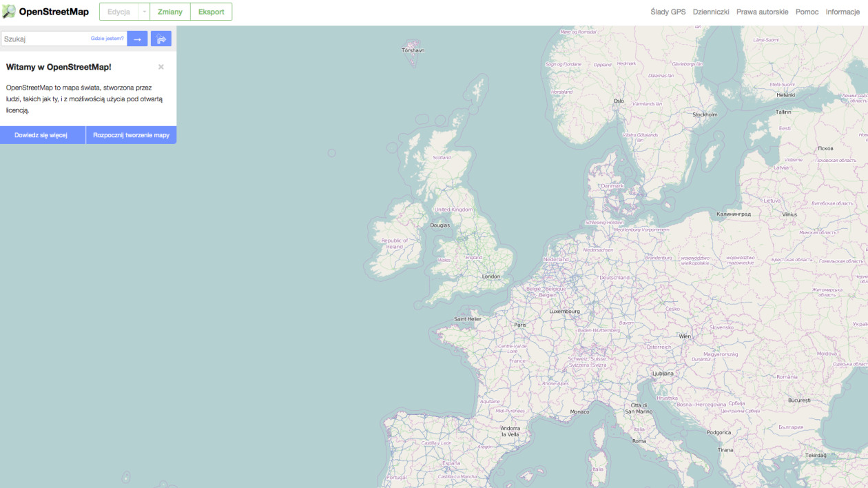This screenshot has height=488, width=868.
Task: Open Ślady GPS in the top menu
Action: (668, 12)
